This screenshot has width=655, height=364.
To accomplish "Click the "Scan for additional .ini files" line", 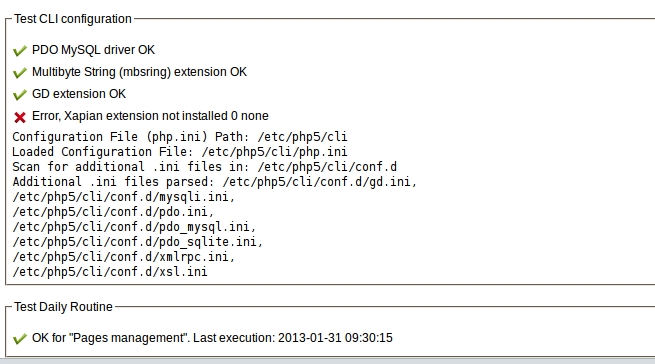I will click(x=204, y=167).
